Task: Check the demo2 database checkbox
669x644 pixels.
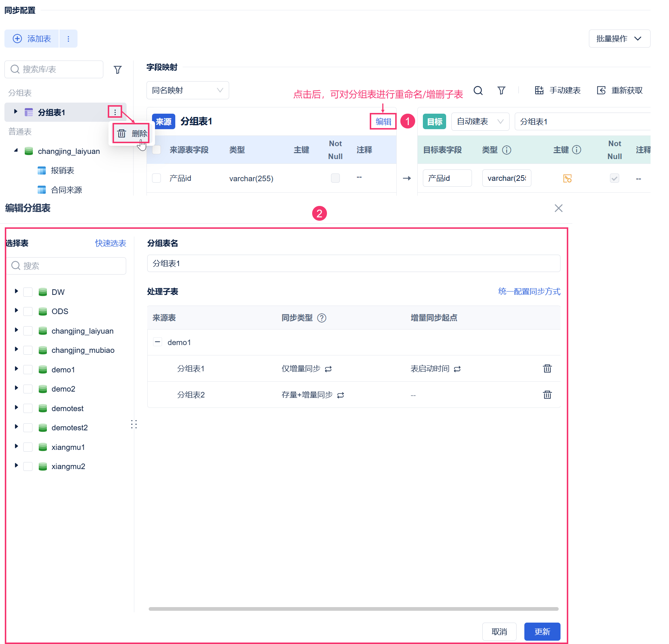Action: (28, 389)
